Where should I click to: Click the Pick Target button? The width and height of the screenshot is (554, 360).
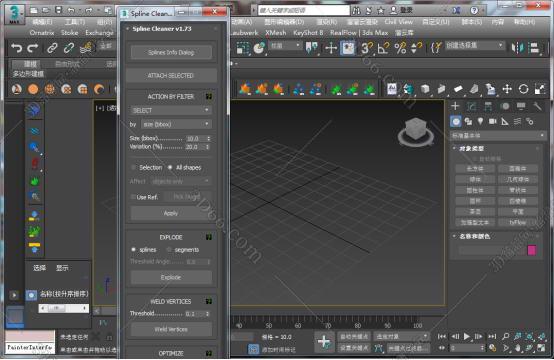[187, 197]
